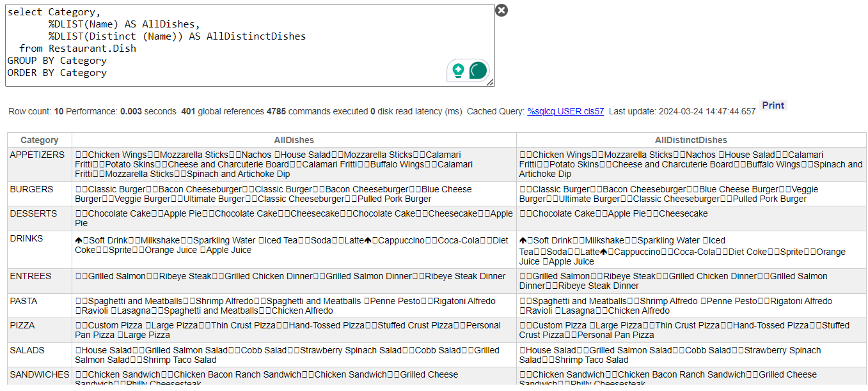Click the AllDishes cell for DESSERTS row

click(x=294, y=218)
